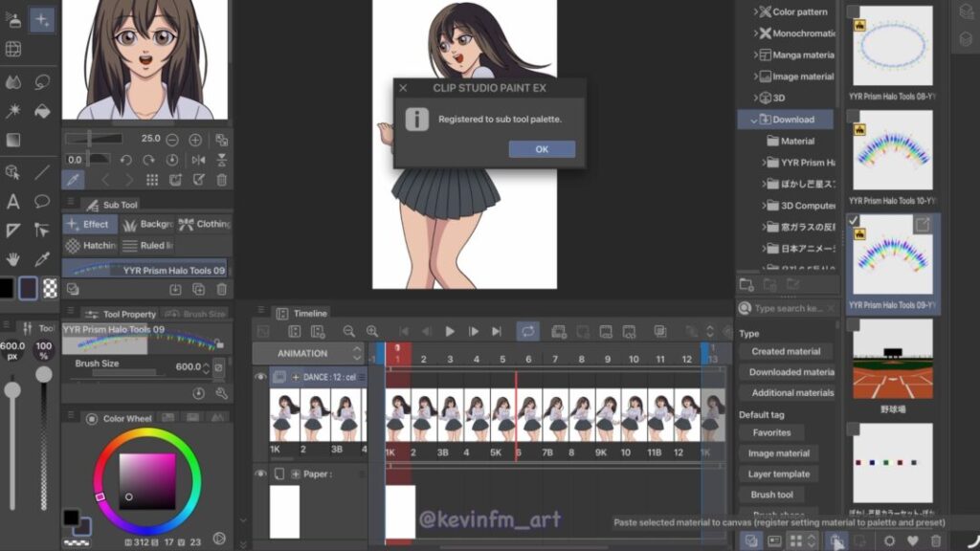This screenshot has width=980, height=551.
Task: Rotate navigator view left
Action: coord(125,160)
